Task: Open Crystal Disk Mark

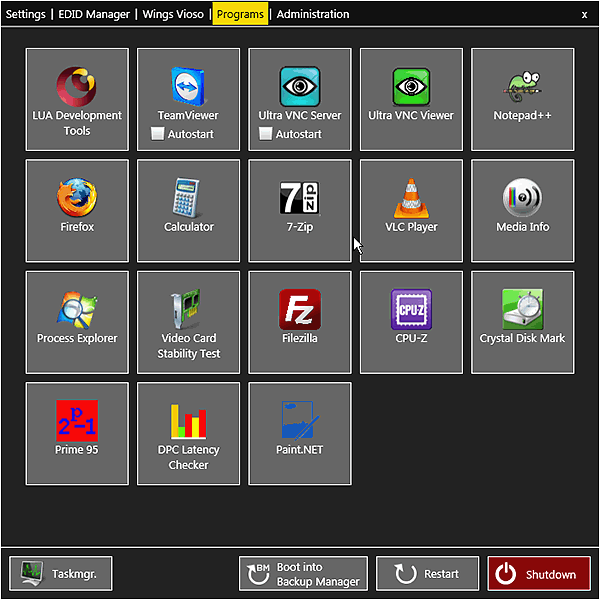Action: click(522, 322)
